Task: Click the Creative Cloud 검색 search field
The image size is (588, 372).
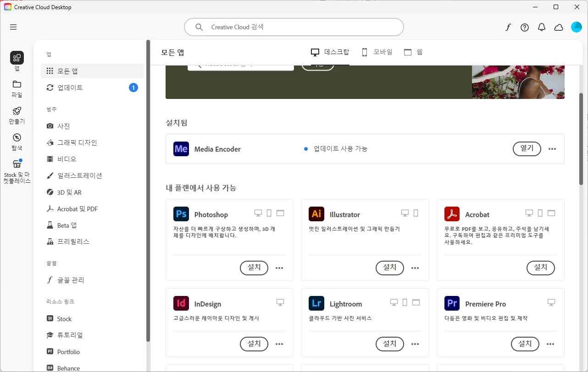Action: coord(294,27)
